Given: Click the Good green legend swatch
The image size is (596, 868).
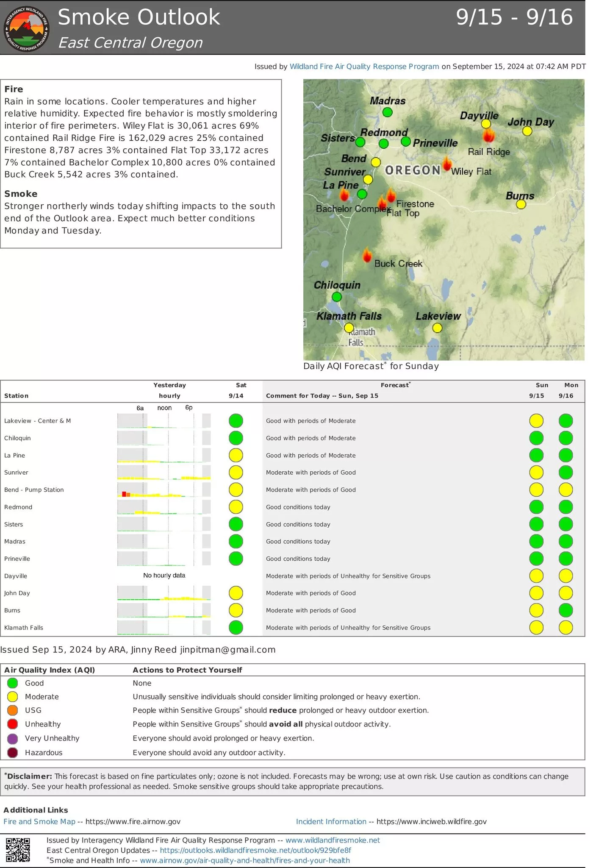Looking at the screenshot, I should pyautogui.click(x=13, y=683).
